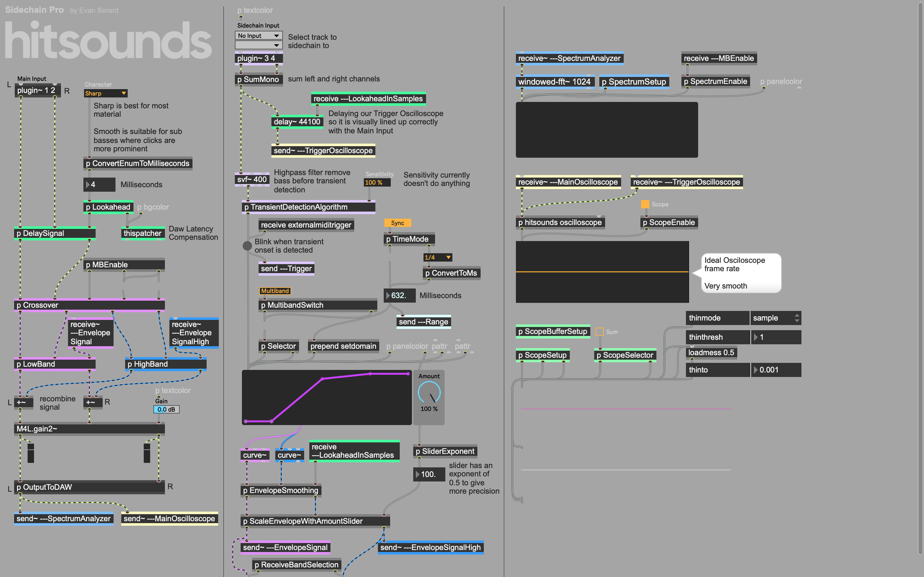Click the Gain 0.0 dB value slider

point(166,409)
